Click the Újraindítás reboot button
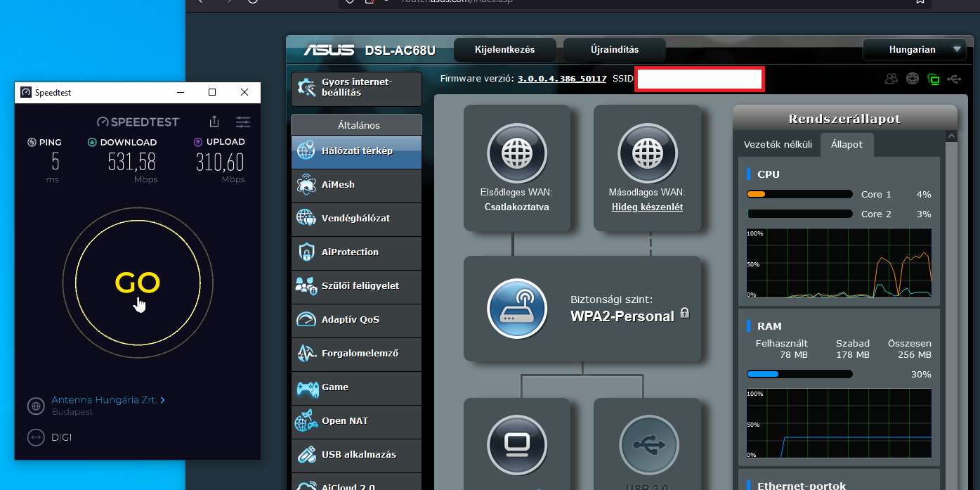 (615, 50)
